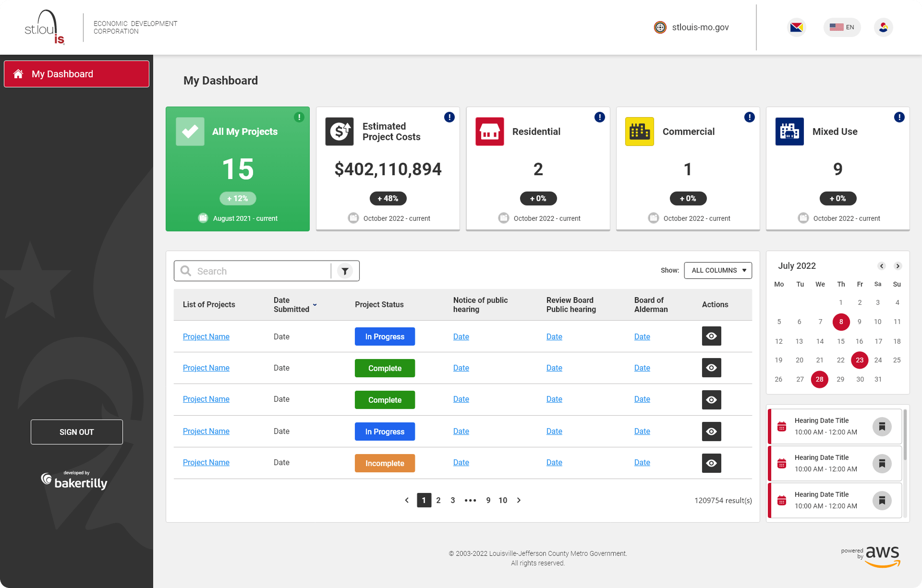922x588 pixels.
Task: Open the EN language selector
Action: click(842, 27)
